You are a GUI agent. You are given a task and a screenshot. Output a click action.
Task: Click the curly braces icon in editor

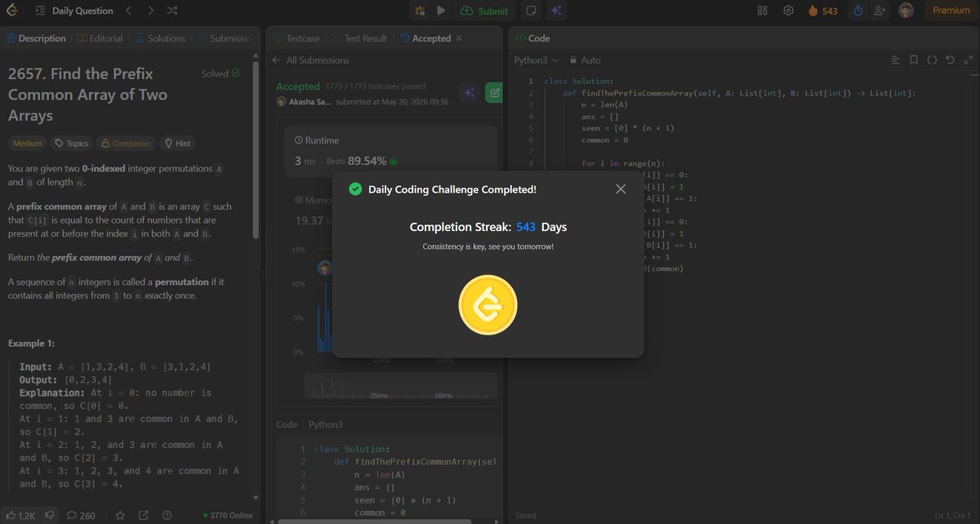click(x=932, y=60)
